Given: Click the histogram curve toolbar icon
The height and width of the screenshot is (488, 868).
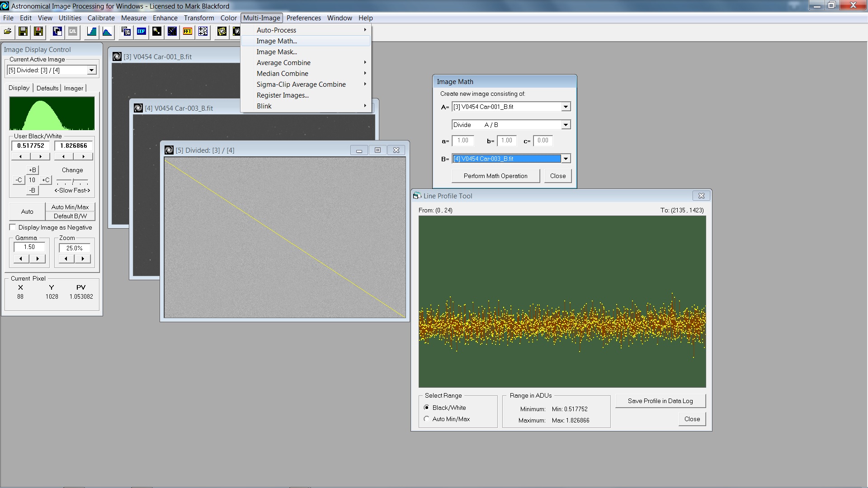Looking at the screenshot, I should [107, 31].
